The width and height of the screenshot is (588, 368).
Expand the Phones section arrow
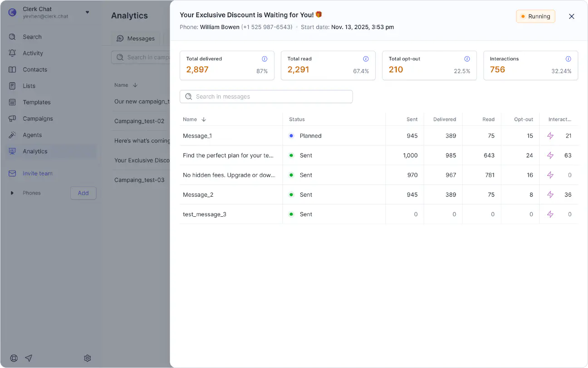point(12,193)
